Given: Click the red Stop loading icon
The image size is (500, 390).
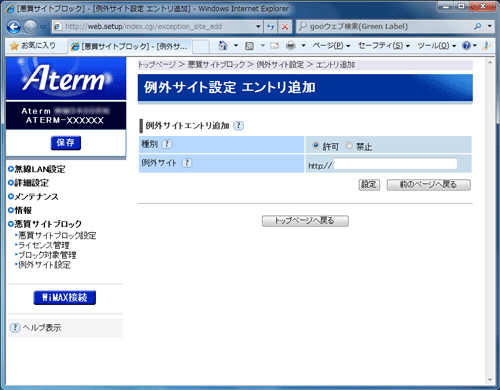Looking at the screenshot, I should (x=285, y=26).
